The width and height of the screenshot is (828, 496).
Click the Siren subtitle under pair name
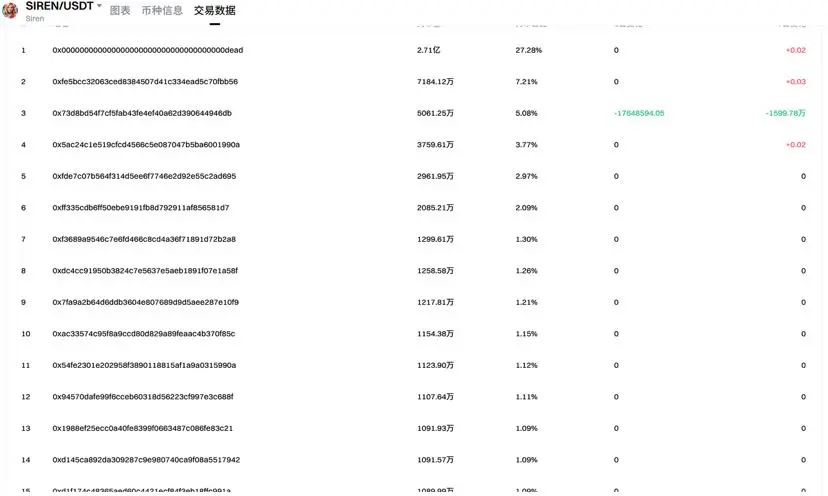pos(35,18)
